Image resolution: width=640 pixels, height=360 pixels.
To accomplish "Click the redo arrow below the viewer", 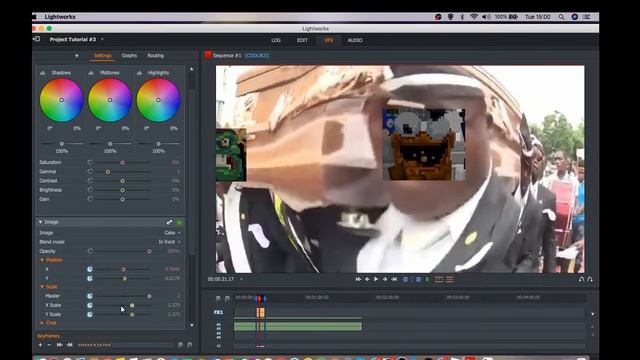I will pos(590,279).
